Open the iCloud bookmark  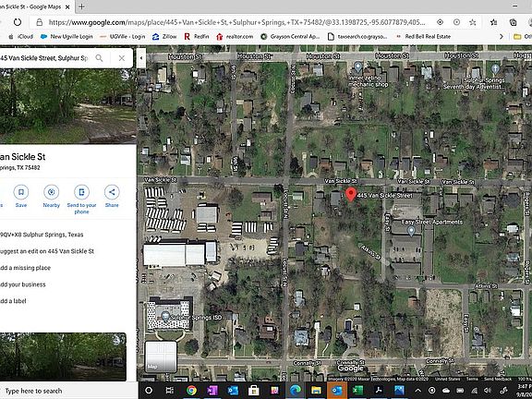point(21,36)
